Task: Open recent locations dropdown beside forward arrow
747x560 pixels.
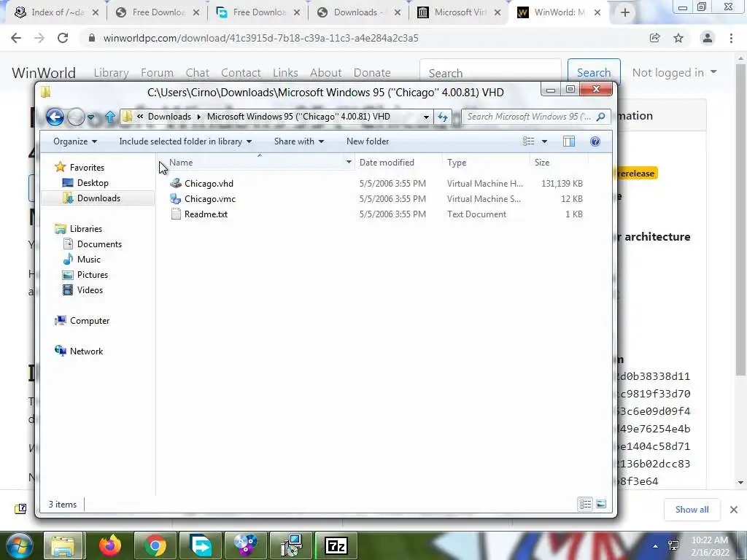Action: (91, 117)
